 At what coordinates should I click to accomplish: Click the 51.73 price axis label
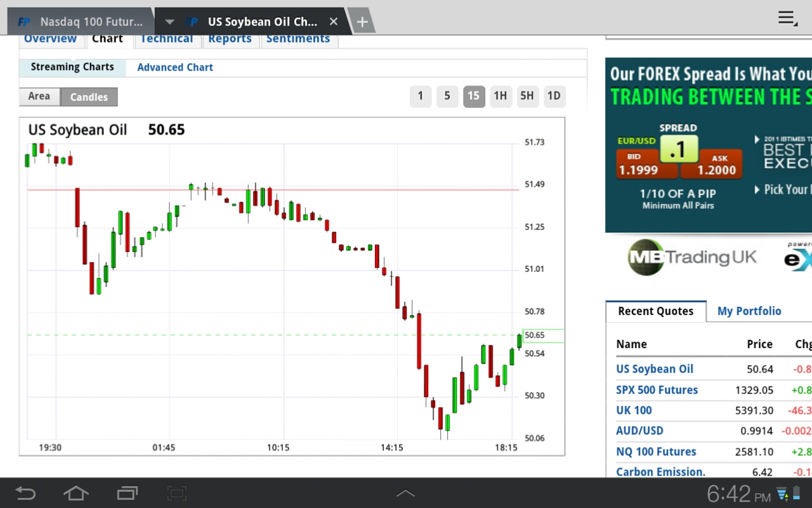tap(534, 142)
